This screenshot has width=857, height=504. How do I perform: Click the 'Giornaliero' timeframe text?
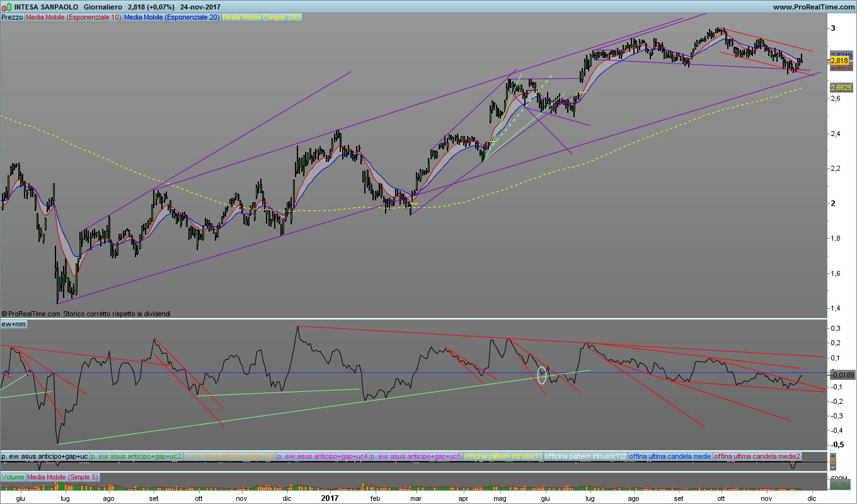coord(103,7)
